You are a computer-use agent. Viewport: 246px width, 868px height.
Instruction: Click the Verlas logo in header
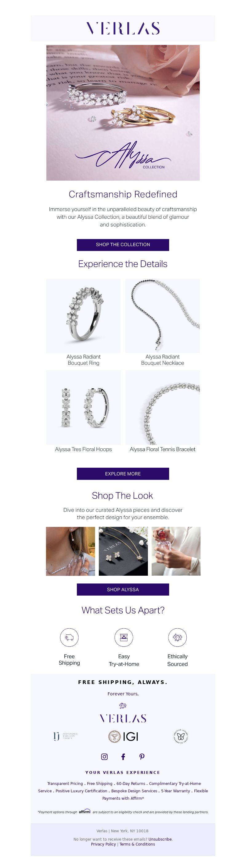coord(123,28)
